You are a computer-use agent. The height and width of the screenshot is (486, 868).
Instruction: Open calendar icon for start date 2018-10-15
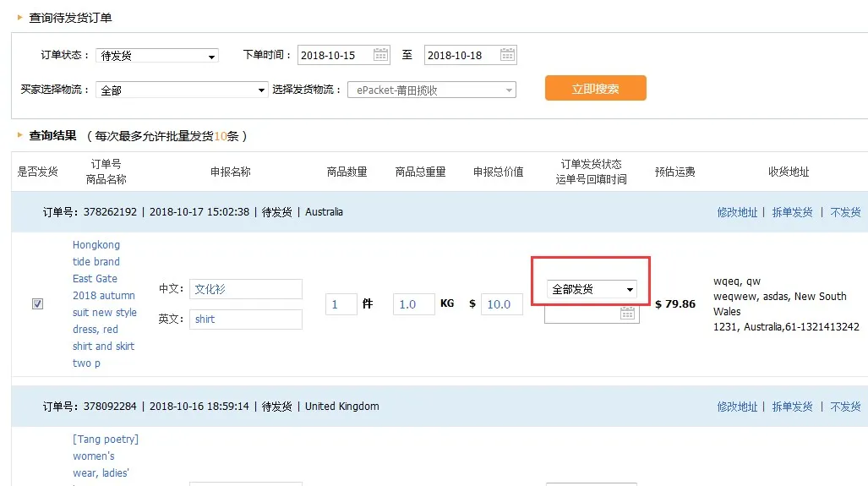coord(380,55)
